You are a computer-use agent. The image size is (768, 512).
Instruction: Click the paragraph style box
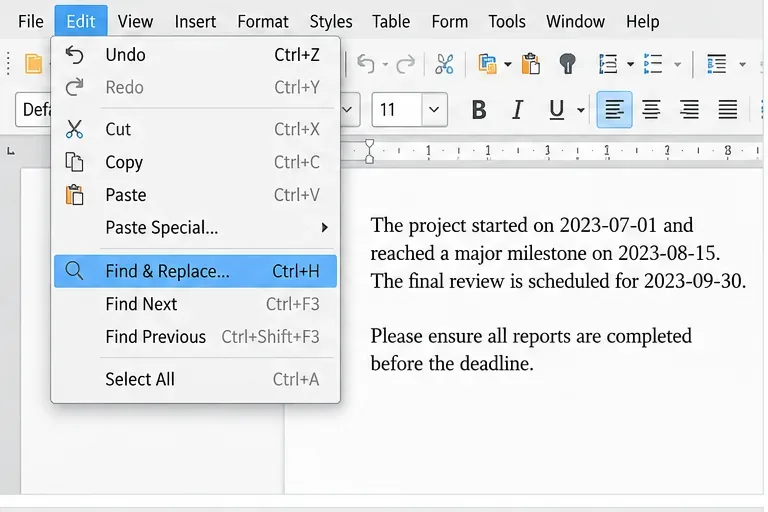coord(33,109)
